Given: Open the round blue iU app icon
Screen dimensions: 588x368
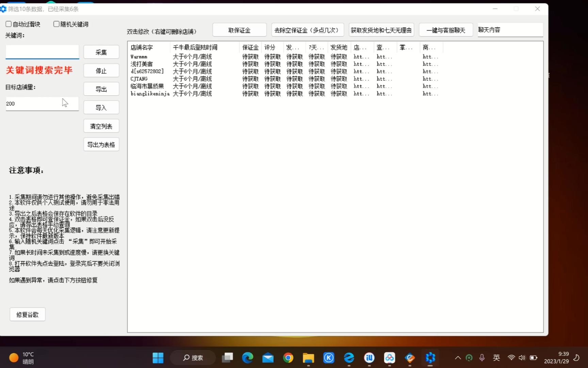Looking at the screenshot, I should click(369, 358).
